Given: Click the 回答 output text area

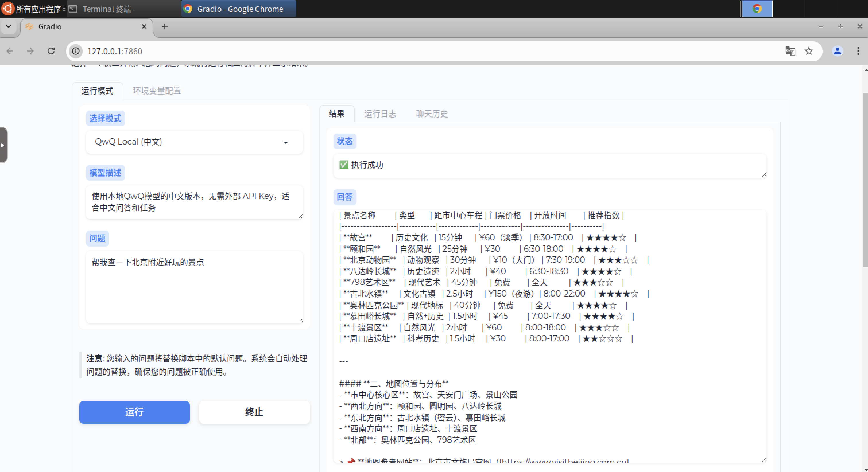Looking at the screenshot, I should coord(550,337).
